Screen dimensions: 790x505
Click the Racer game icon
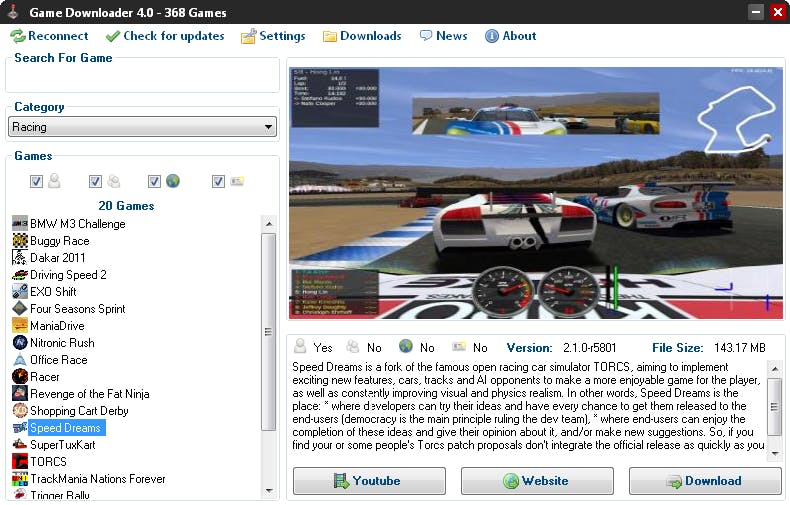click(20, 376)
